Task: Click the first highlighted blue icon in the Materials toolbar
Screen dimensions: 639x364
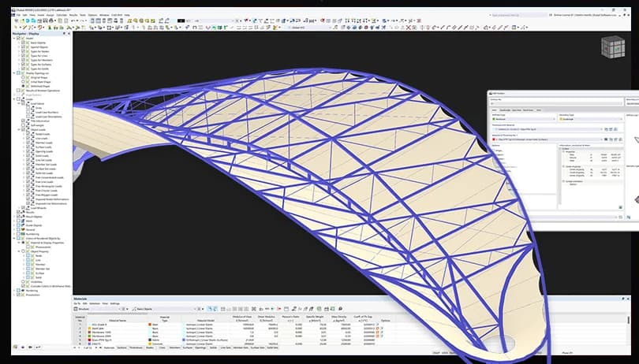Action: click(210, 309)
